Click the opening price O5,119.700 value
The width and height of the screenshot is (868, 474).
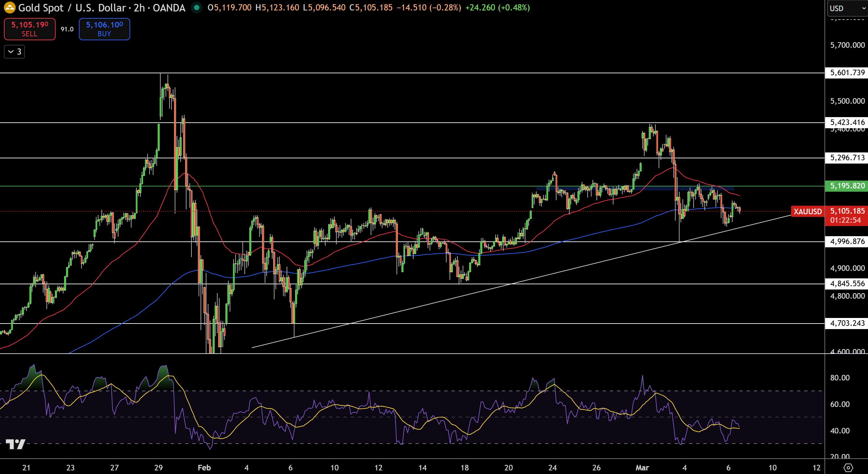[229, 8]
